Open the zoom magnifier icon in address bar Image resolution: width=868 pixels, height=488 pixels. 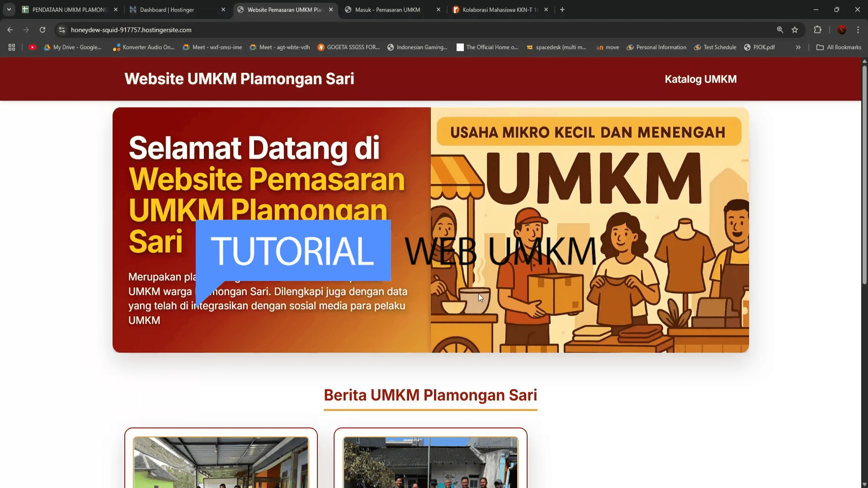[780, 30]
